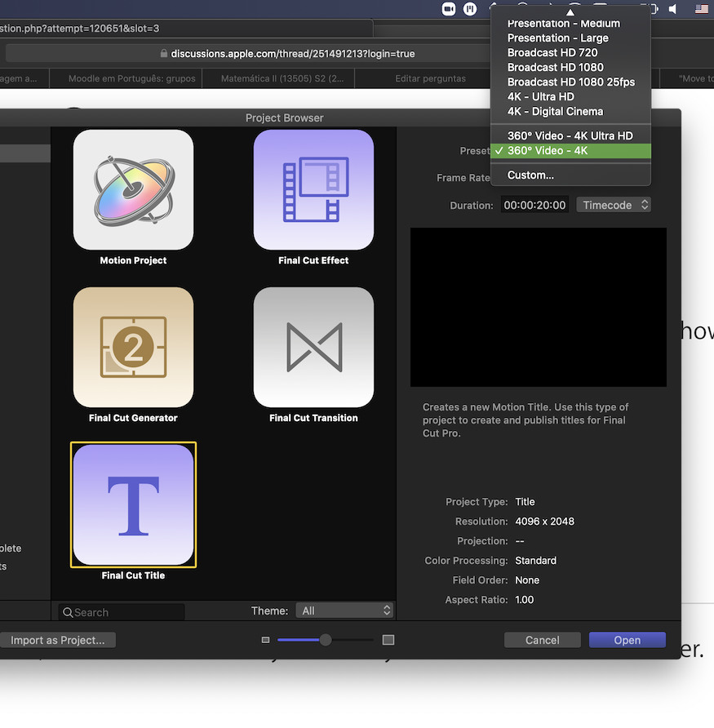This screenshot has width=714, height=728.
Task: Click the large thumbnail size icon
Action: (x=388, y=640)
